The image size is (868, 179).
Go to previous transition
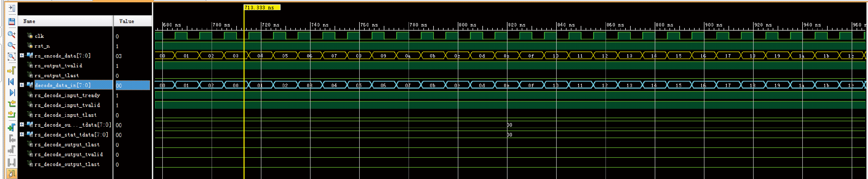[11, 104]
